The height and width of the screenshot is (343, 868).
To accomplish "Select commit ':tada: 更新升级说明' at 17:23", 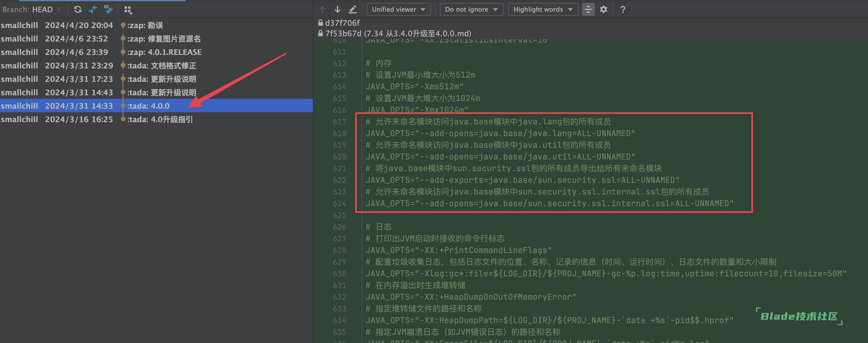I will pos(156,79).
